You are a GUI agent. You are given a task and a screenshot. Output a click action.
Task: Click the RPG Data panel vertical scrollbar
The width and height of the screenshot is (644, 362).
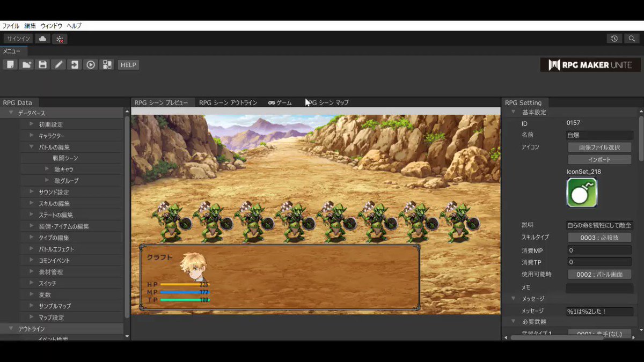(x=127, y=217)
